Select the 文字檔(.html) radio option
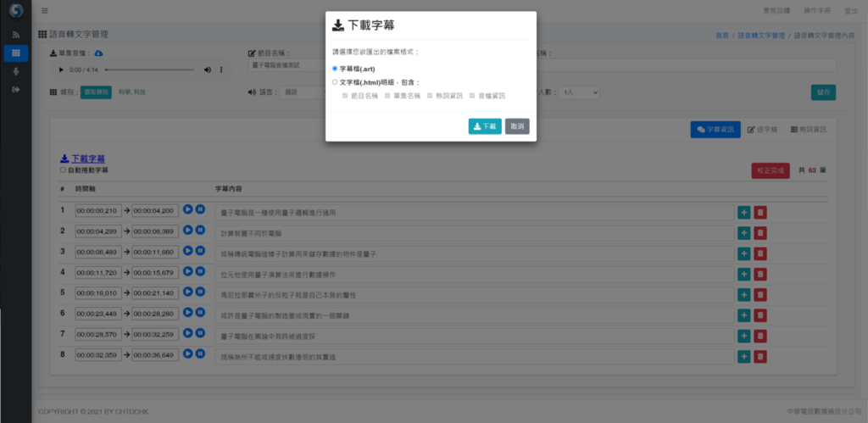The image size is (868, 423). [334, 82]
